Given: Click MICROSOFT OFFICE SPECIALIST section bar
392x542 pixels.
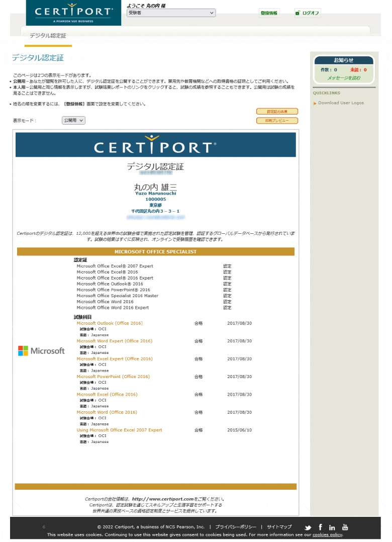Looking at the screenshot, I should (x=156, y=251).
